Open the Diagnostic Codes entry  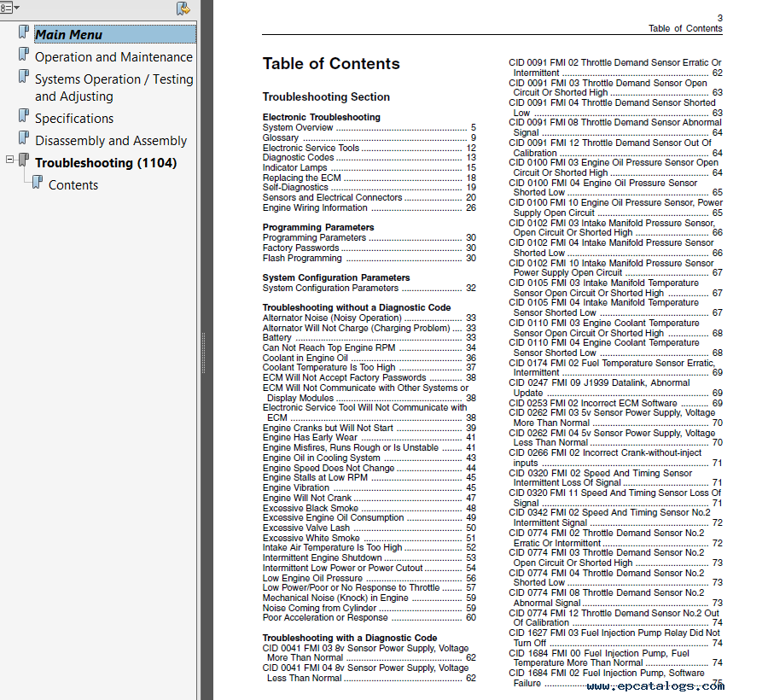369,157
